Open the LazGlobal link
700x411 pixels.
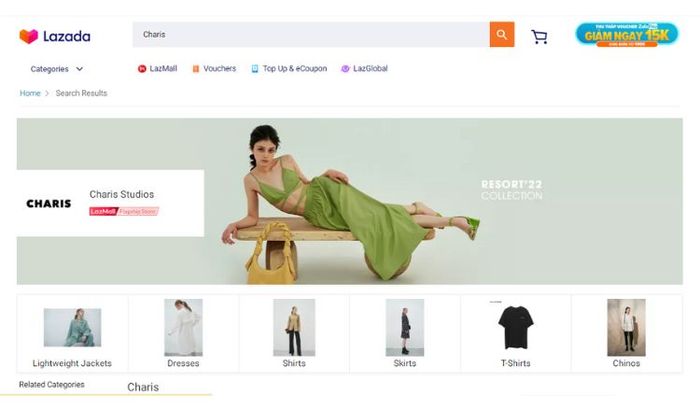pyautogui.click(x=370, y=69)
